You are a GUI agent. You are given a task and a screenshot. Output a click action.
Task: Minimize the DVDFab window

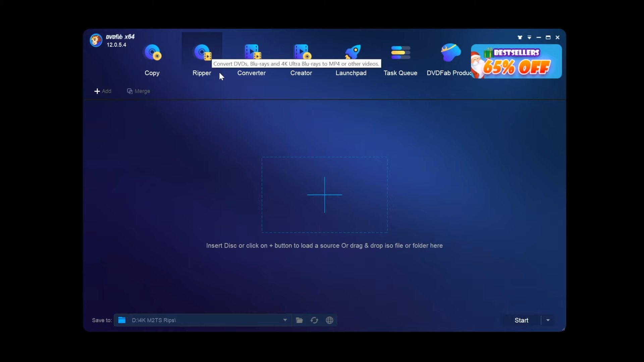point(539,38)
